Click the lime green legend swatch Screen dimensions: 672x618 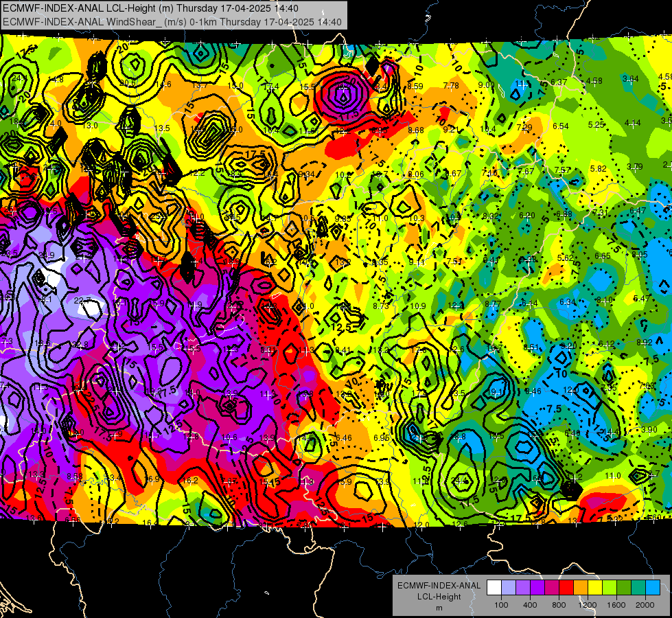pos(610,588)
